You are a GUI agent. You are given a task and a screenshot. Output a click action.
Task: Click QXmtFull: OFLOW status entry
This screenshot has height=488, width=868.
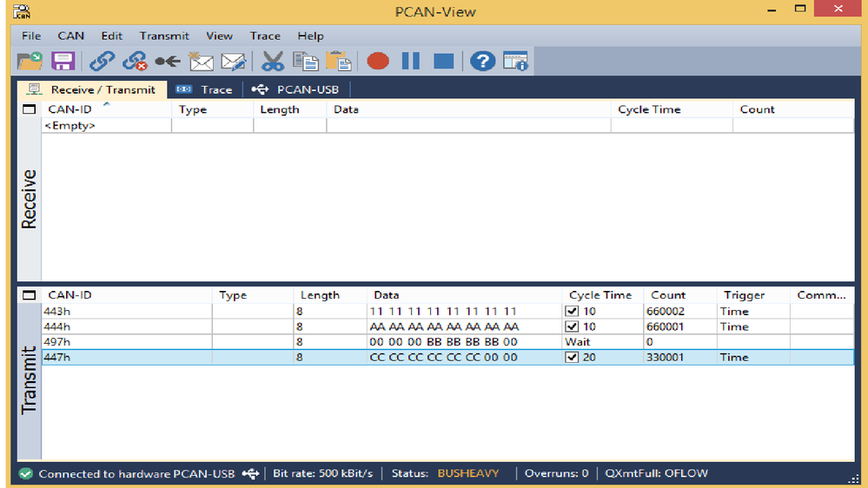[x=657, y=473]
